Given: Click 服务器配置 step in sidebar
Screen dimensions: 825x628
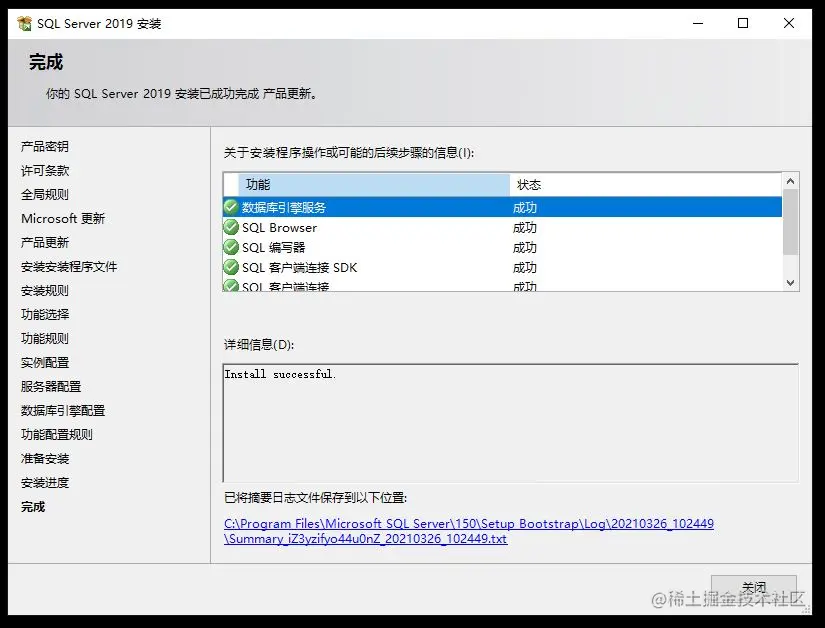Looking at the screenshot, I should pyautogui.click(x=51, y=387).
